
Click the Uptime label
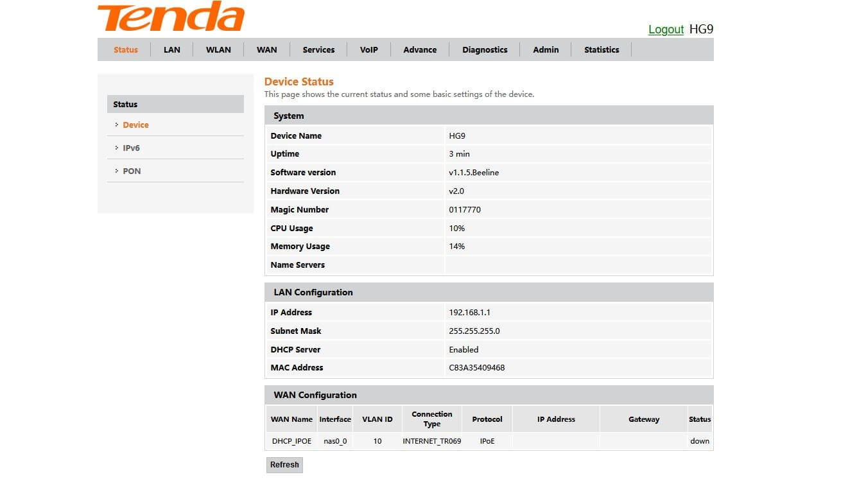[x=284, y=154]
